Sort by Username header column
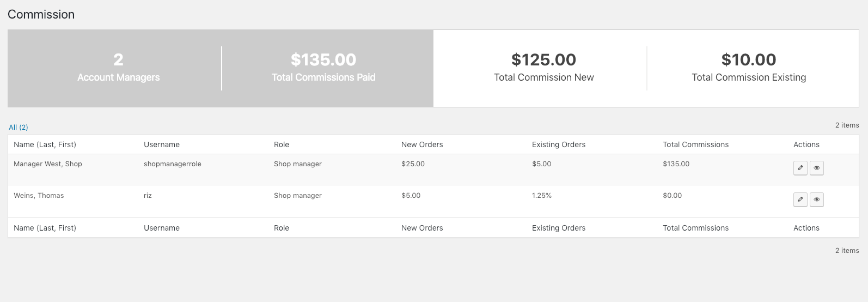The height and width of the screenshot is (302, 868). point(162,144)
